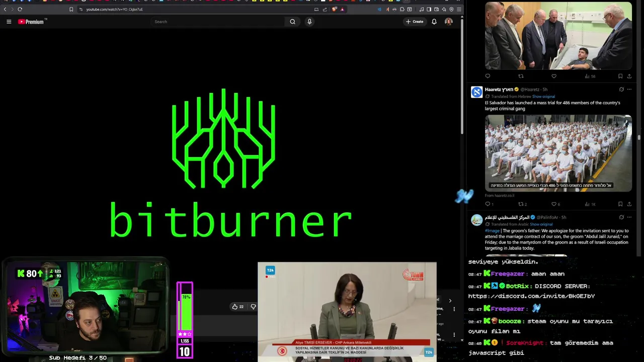Expand chips with right chevron arrow

pyautogui.click(x=450, y=301)
